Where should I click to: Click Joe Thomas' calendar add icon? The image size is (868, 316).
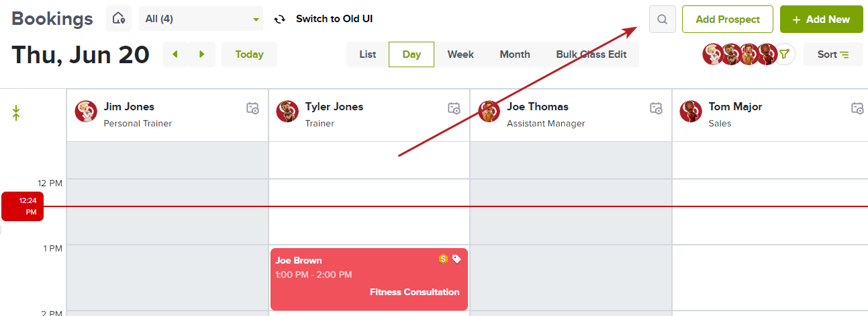click(x=656, y=108)
